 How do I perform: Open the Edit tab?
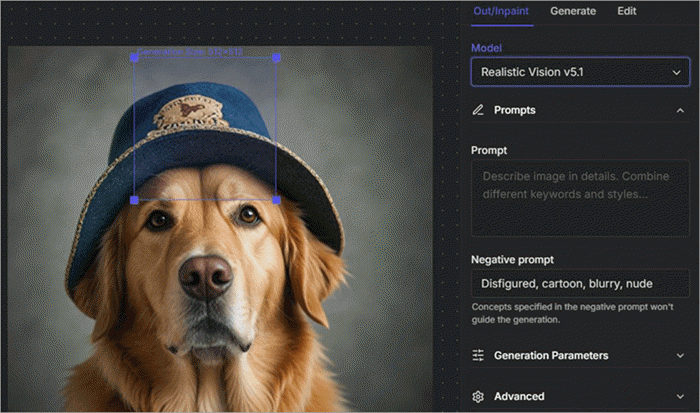pyautogui.click(x=627, y=11)
